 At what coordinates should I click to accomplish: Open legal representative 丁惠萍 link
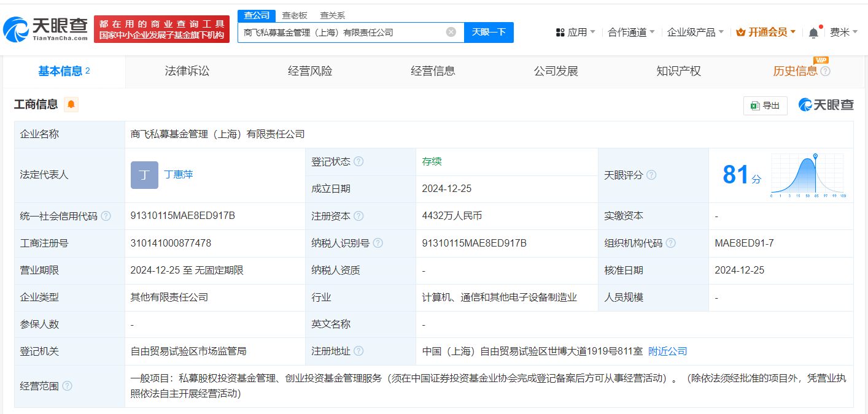click(x=179, y=175)
